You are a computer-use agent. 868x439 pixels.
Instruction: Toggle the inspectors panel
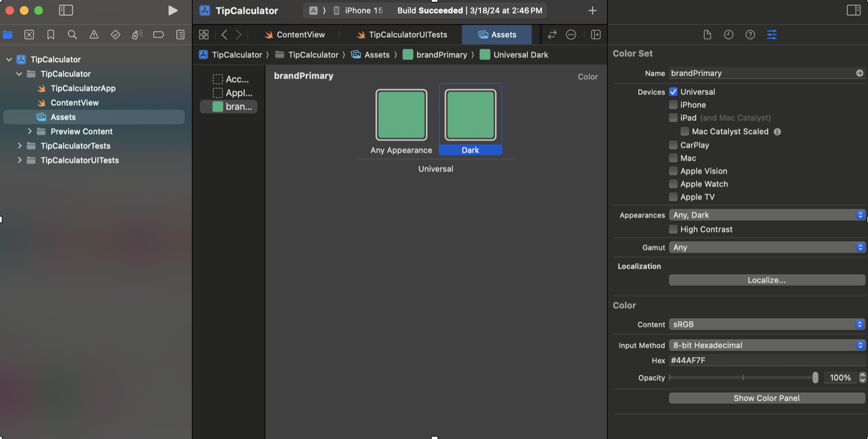(x=853, y=11)
